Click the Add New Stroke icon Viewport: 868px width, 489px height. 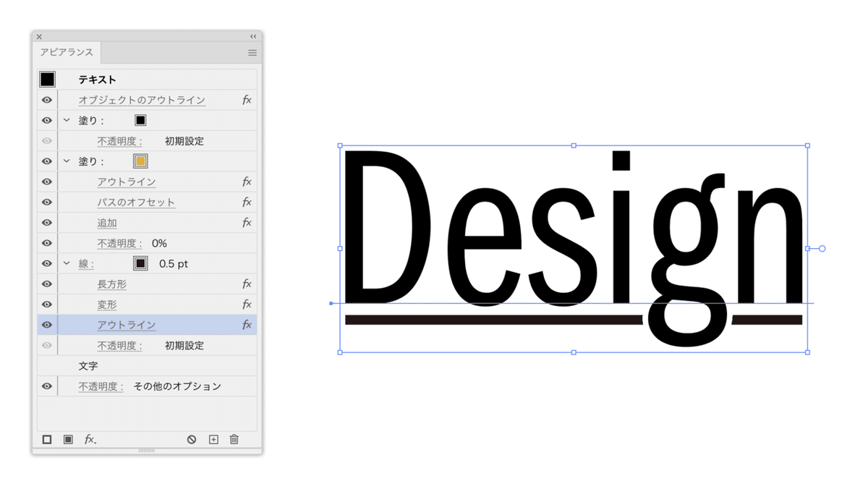[x=47, y=439]
